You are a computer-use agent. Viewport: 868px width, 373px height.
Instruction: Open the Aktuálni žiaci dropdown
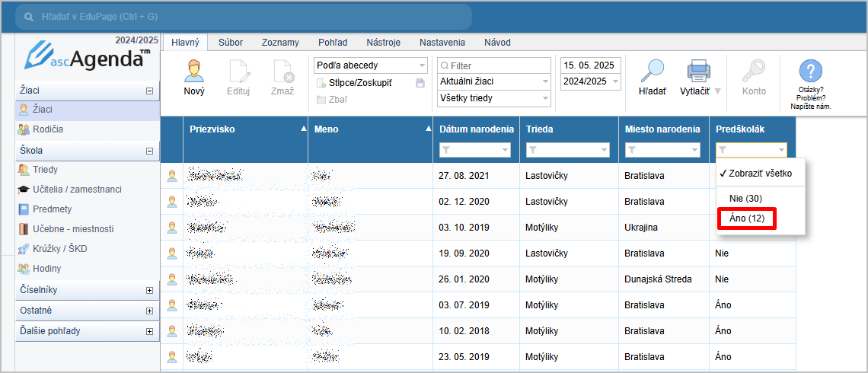[493, 81]
